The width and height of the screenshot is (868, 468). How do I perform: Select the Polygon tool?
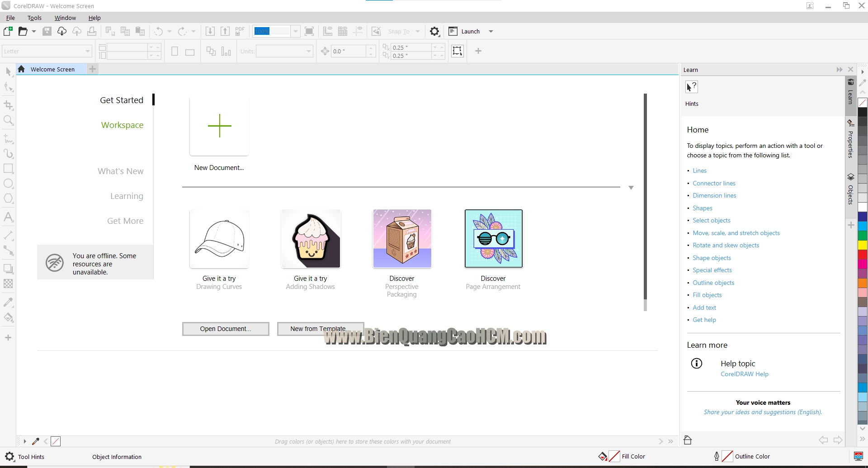click(x=8, y=199)
